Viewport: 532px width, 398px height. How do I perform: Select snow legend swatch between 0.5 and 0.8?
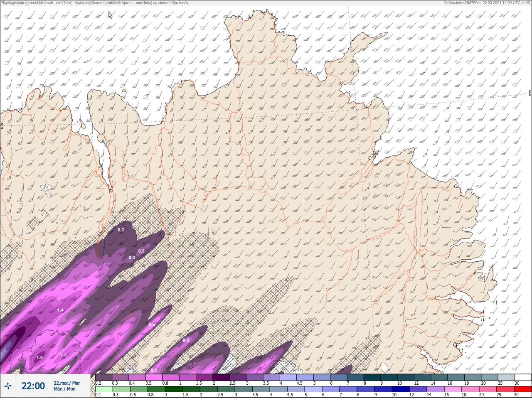[154, 377]
